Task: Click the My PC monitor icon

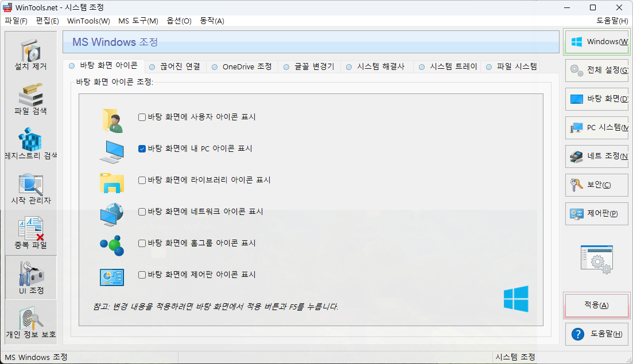Action: (x=112, y=151)
